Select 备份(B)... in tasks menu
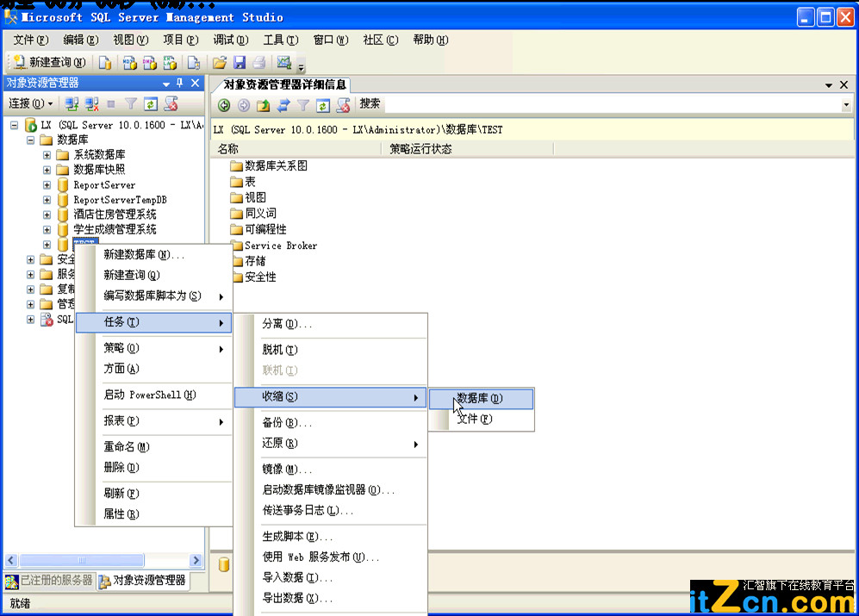The height and width of the screenshot is (616, 859). click(331, 422)
